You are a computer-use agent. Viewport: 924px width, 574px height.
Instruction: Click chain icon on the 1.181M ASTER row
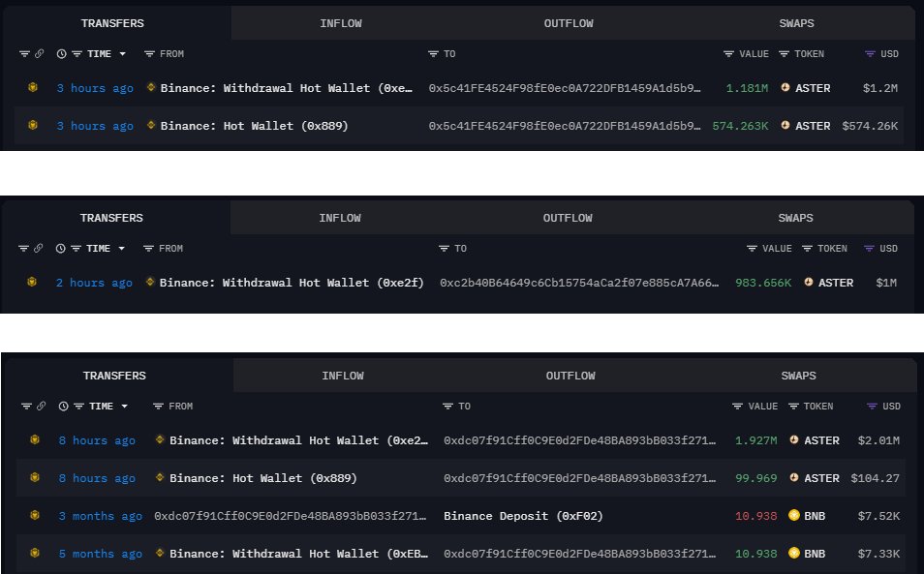pyautogui.click(x=33, y=87)
